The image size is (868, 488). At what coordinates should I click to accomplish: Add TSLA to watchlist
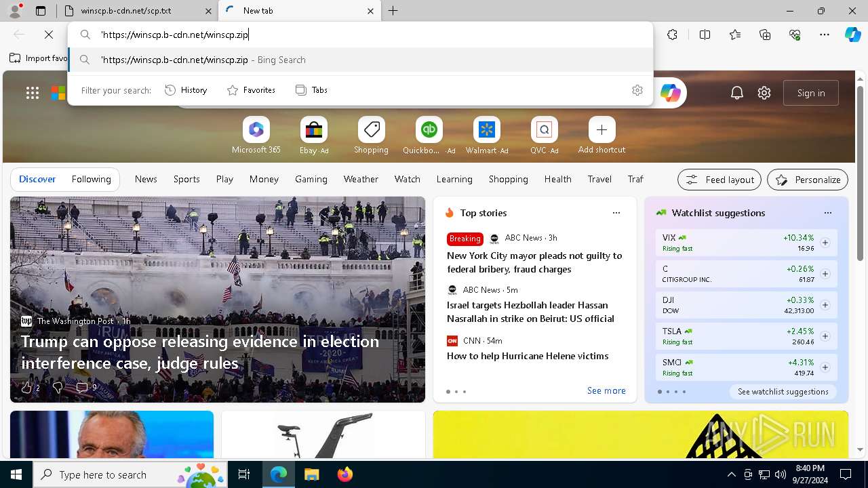[825, 336]
